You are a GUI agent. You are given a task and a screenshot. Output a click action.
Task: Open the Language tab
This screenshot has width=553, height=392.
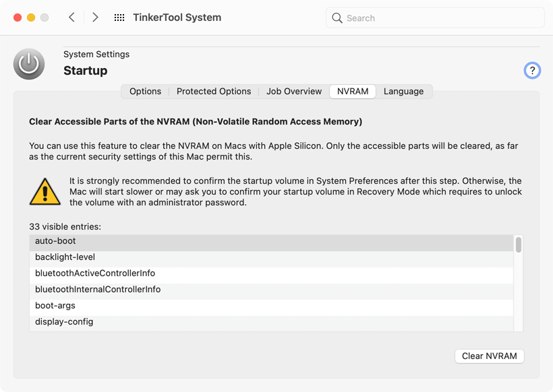404,92
